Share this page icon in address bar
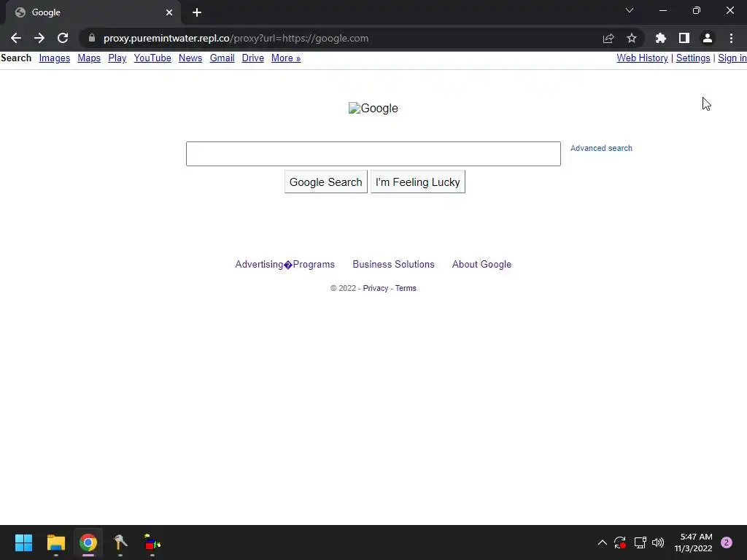This screenshot has width=747, height=560. [x=608, y=38]
